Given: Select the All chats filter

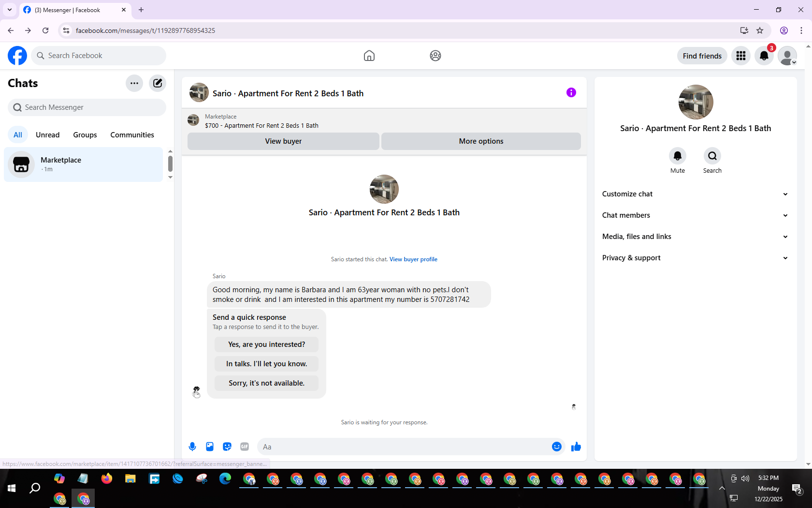Looking at the screenshot, I should pos(18,135).
